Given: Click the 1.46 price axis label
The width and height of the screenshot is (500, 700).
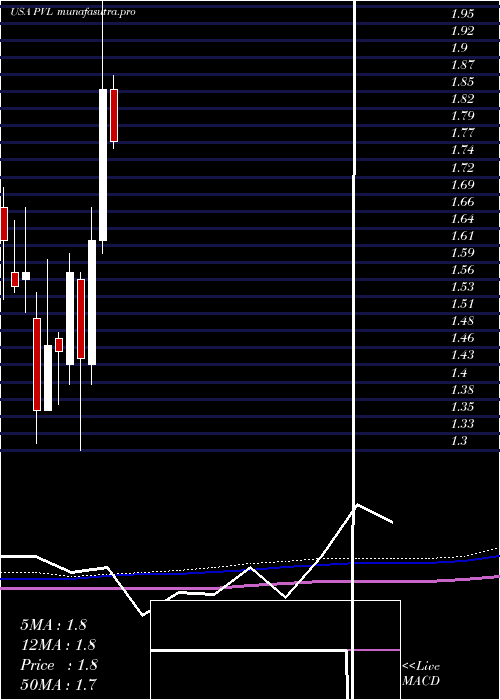Looking at the screenshot, I should (462, 338).
